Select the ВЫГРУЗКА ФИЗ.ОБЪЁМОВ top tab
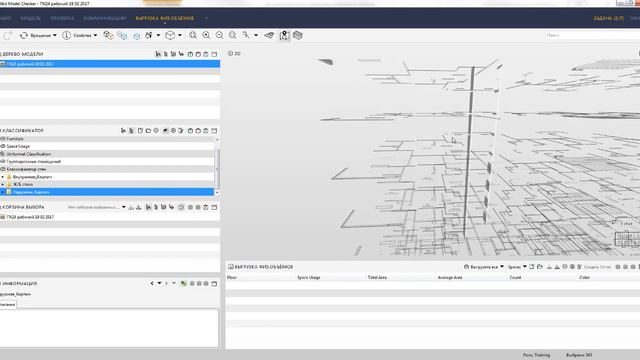640x360 pixels. [x=165, y=18]
